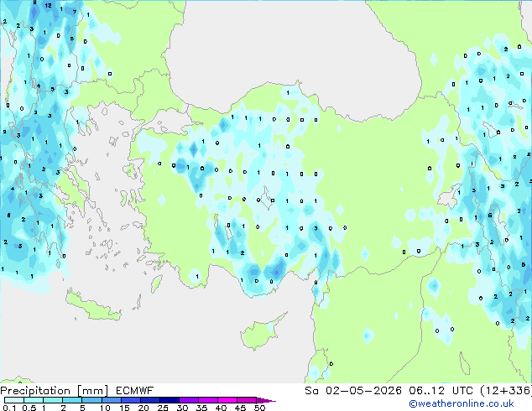Click the '02-05-2026' forecast date
This screenshot has height=411, width=532.
363,391
